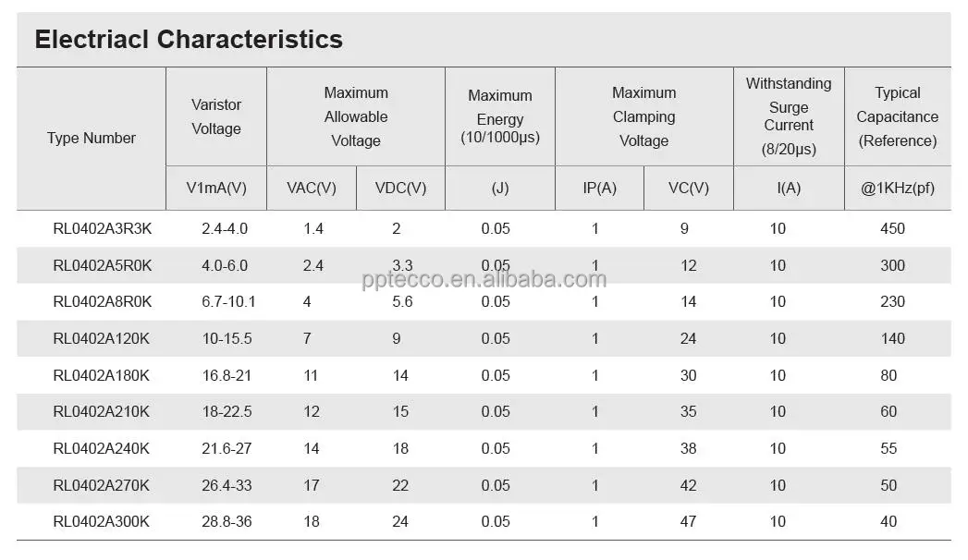Click the V1mA(V) subheader cell

[x=216, y=189]
